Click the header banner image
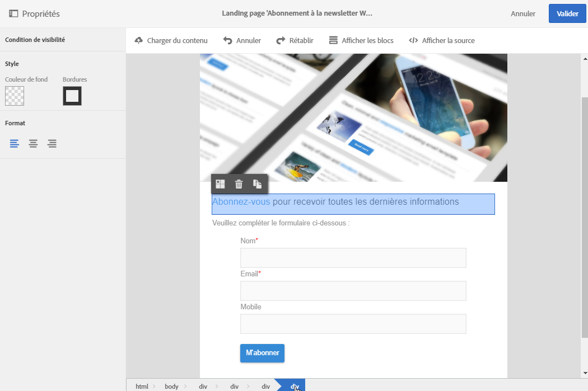Screen dimensions: 588x391 point(353,117)
